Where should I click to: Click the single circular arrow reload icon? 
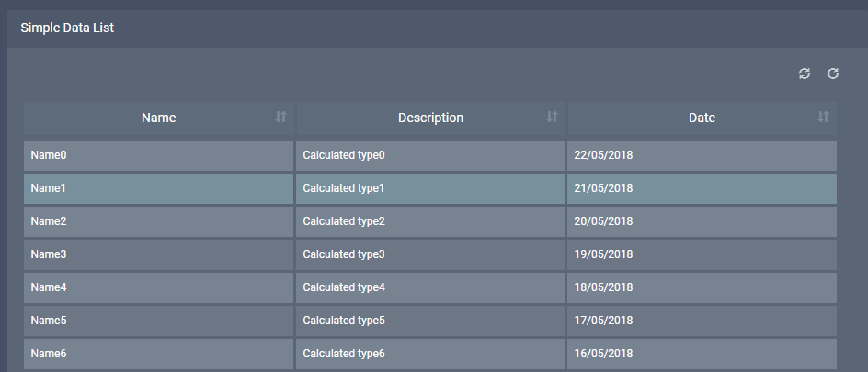(x=833, y=73)
